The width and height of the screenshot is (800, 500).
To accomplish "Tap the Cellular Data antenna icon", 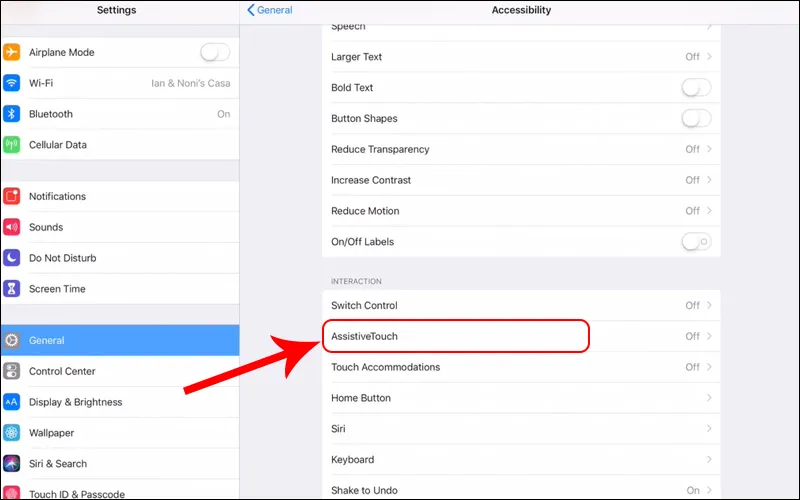I will coord(11,144).
